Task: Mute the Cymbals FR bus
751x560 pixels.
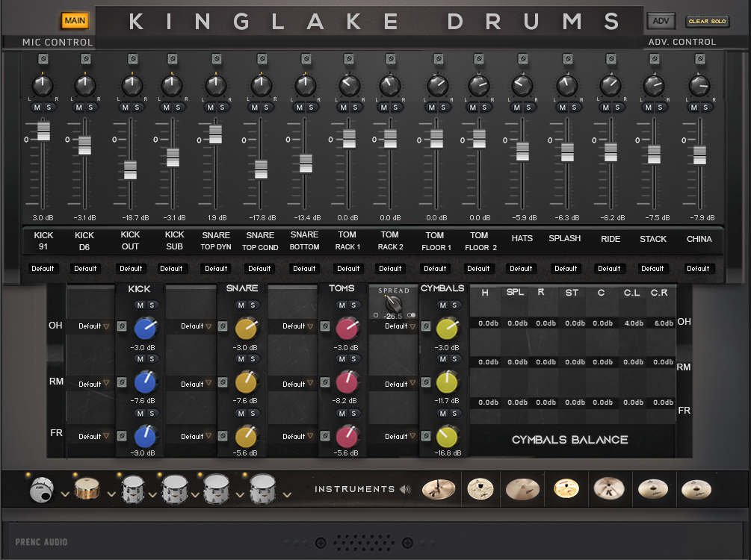Action: (442, 414)
